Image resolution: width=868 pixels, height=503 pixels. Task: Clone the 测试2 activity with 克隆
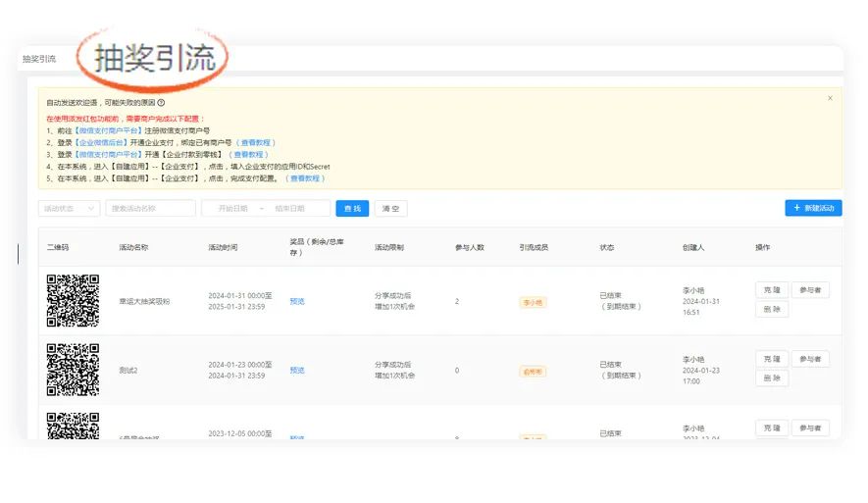(x=772, y=359)
